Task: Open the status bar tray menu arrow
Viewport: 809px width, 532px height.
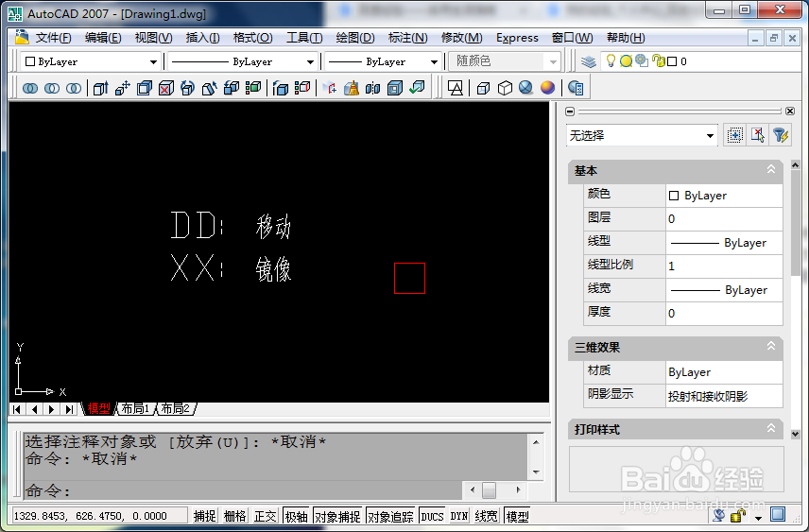Action: click(758, 517)
